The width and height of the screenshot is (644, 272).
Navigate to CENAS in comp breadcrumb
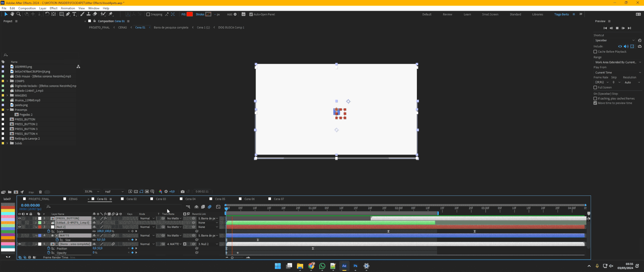coord(122,28)
